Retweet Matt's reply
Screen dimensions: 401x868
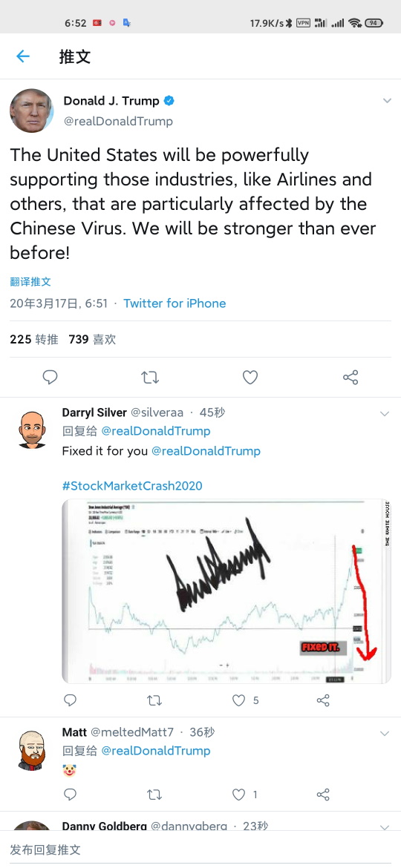154,795
